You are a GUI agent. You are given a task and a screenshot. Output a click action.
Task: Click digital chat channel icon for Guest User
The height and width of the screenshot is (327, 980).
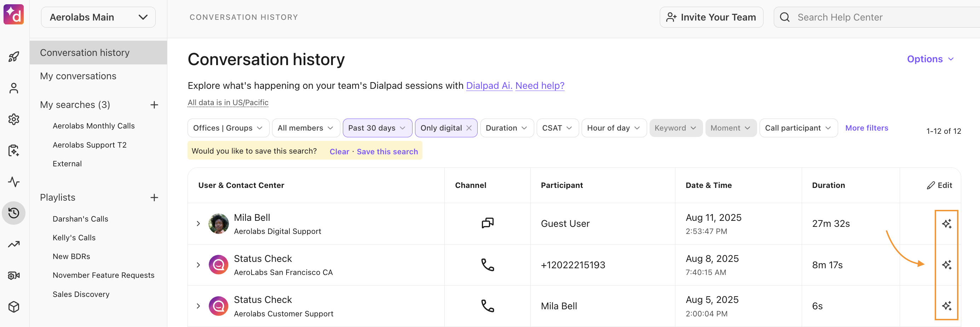coord(487,223)
